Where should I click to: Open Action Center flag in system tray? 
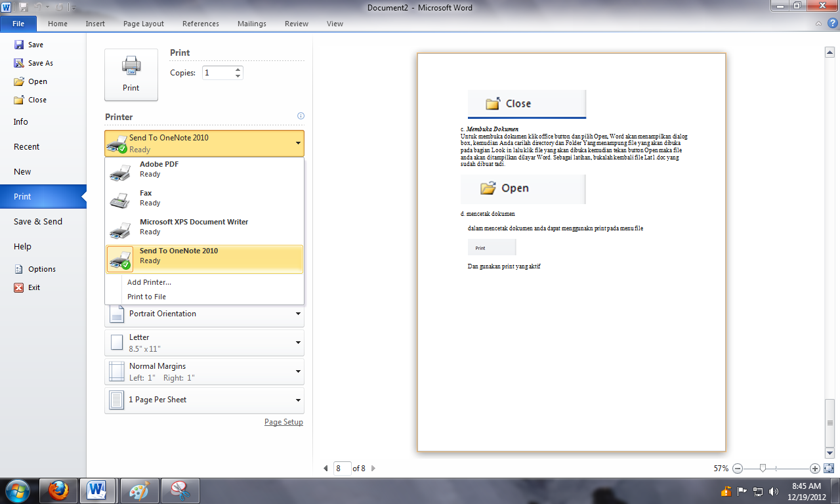742,491
